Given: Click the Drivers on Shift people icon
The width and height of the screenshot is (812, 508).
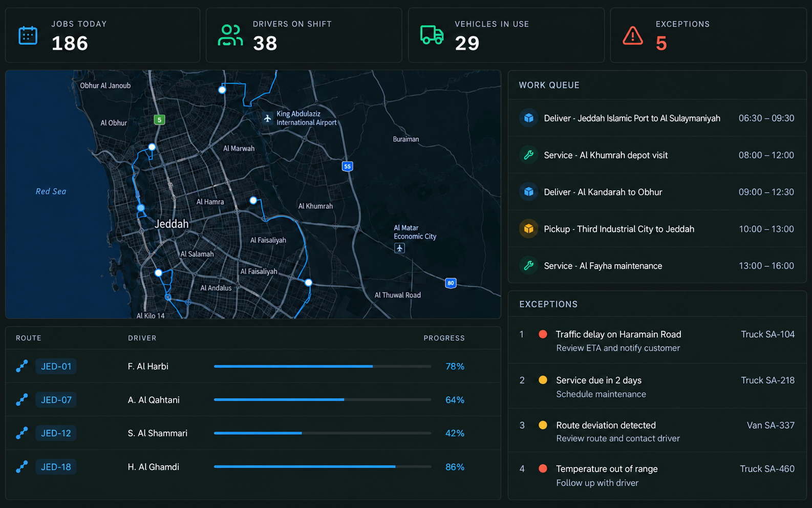Looking at the screenshot, I should click(x=230, y=35).
